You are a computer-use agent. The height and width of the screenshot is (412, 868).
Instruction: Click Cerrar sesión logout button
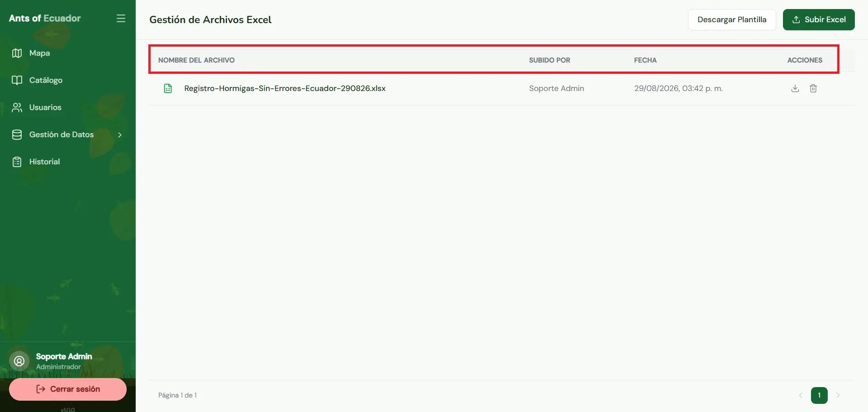pos(68,389)
